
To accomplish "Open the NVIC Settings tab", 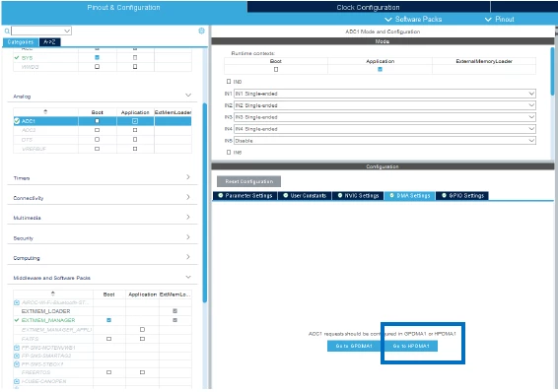I will tap(358, 195).
